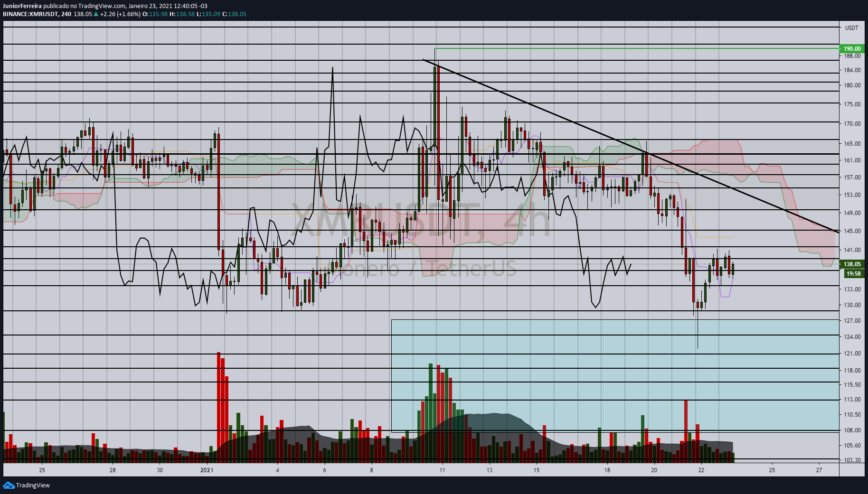Click the 11 date label on time axis
The image size is (868, 494).
pyautogui.click(x=442, y=470)
